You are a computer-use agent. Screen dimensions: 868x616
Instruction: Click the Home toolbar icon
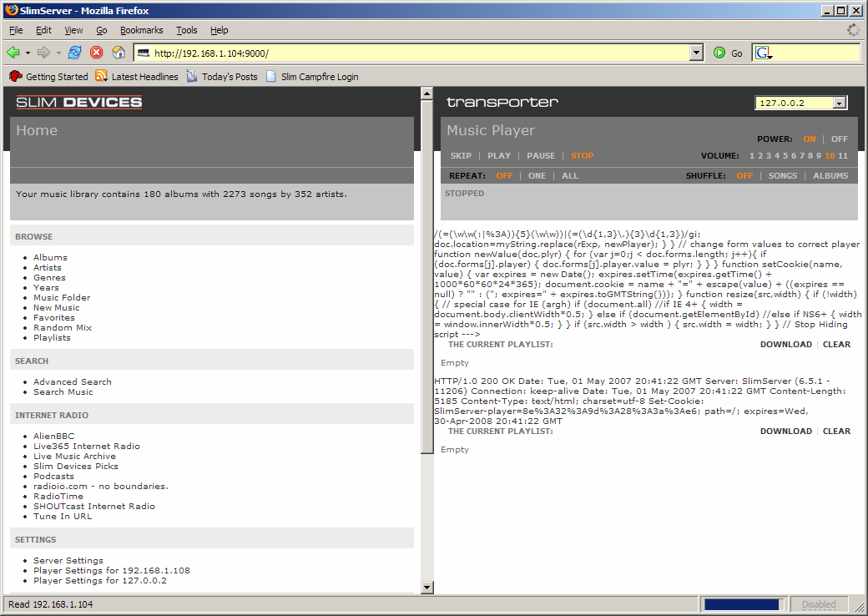[119, 53]
